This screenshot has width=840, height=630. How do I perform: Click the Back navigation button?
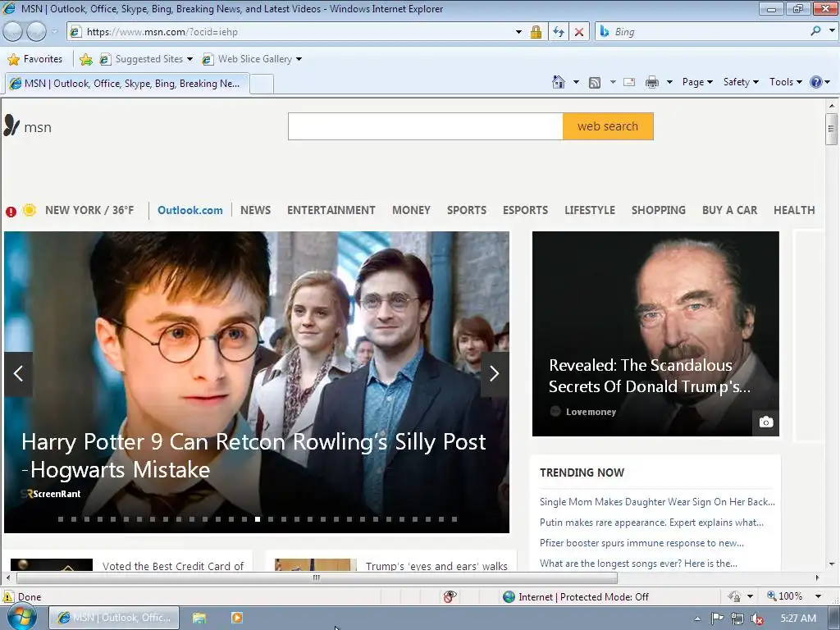click(x=13, y=32)
